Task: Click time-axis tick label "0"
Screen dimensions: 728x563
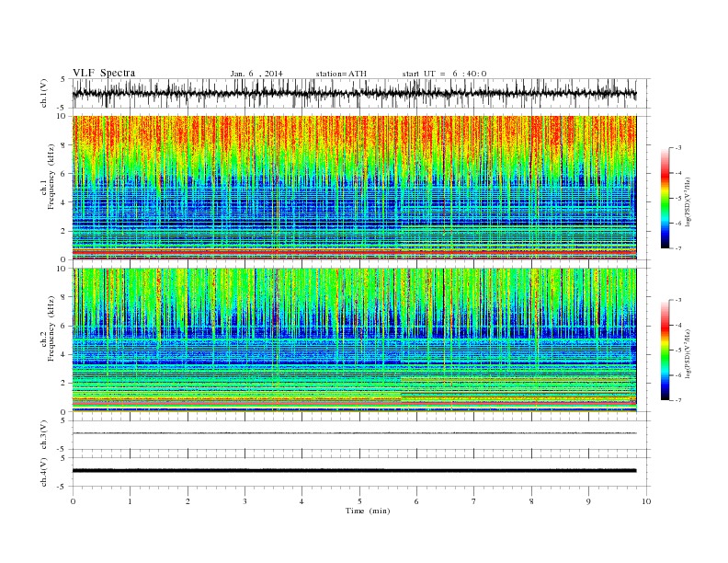Action: [x=73, y=501]
